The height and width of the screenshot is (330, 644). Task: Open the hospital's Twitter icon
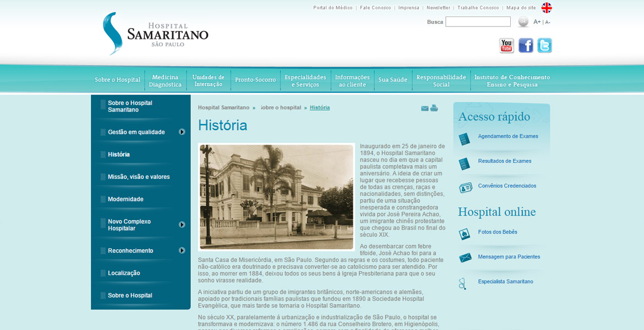pyautogui.click(x=544, y=46)
